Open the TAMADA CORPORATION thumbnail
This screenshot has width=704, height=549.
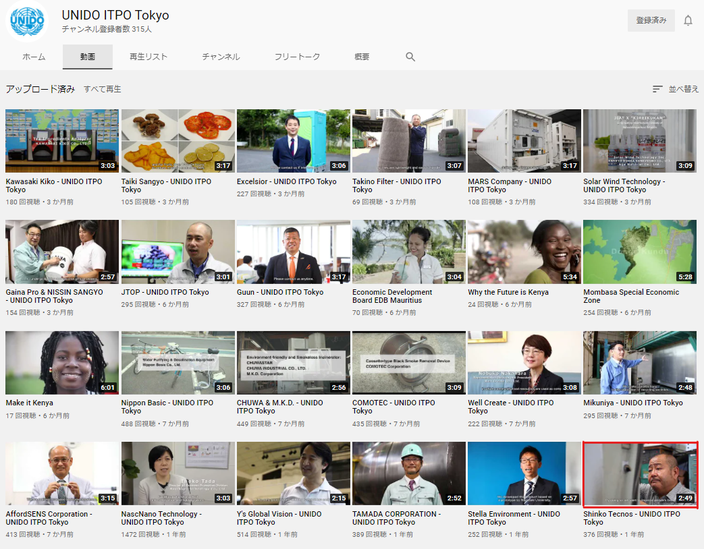[x=409, y=474]
